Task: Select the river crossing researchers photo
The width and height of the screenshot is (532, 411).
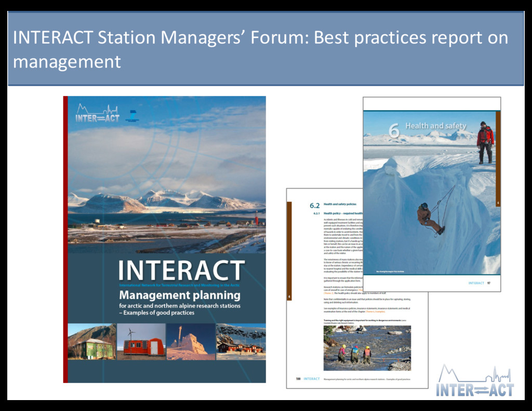Action: point(367,348)
